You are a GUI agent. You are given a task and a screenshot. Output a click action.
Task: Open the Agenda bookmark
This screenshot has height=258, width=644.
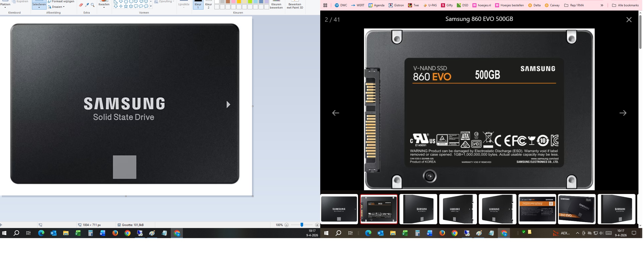point(376,5)
